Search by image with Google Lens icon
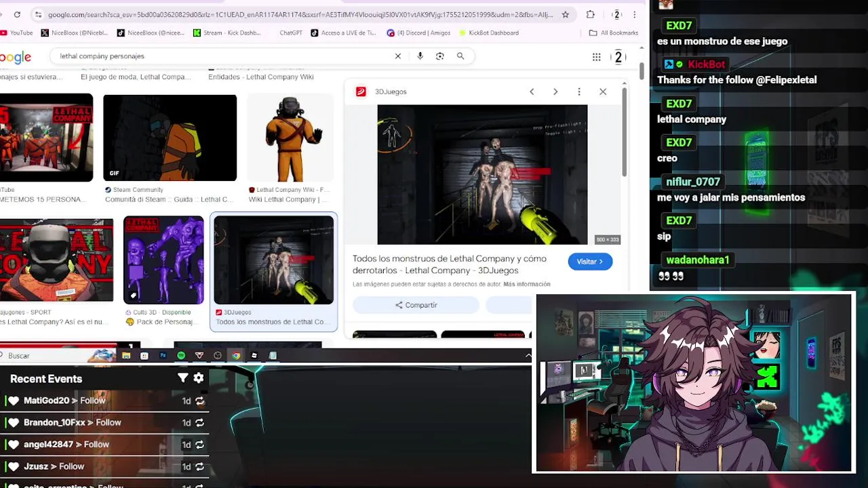 point(440,56)
